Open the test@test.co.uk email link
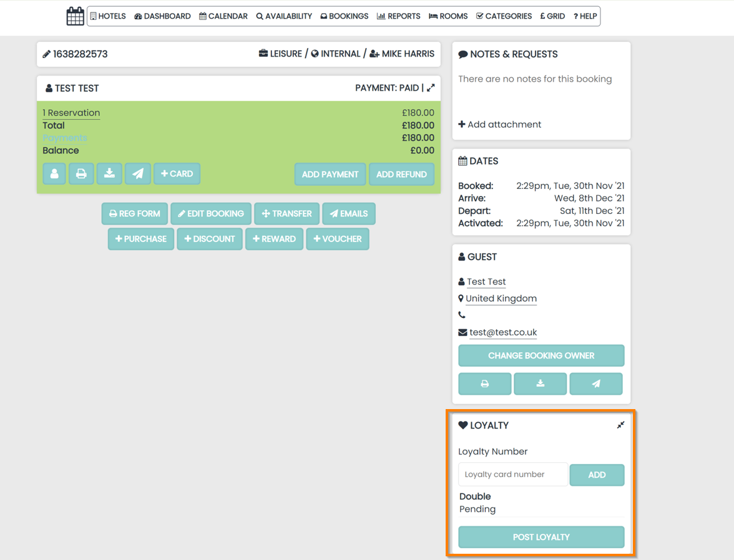 point(503,332)
